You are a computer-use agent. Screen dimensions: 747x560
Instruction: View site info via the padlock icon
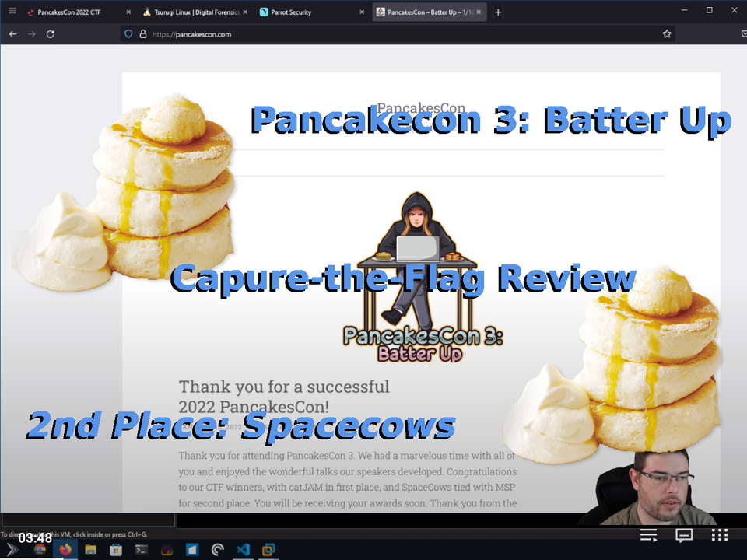pos(142,33)
